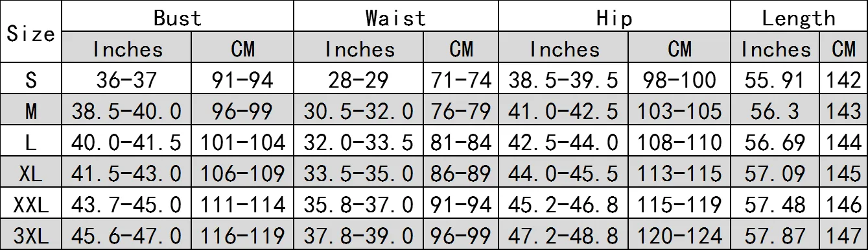
Task: Click the 96-99 bust CM cell
Action: [x=242, y=111]
